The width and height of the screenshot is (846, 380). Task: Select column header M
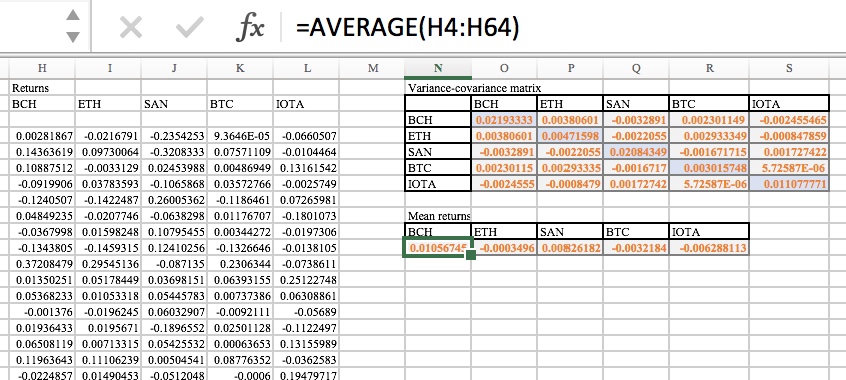(x=372, y=68)
